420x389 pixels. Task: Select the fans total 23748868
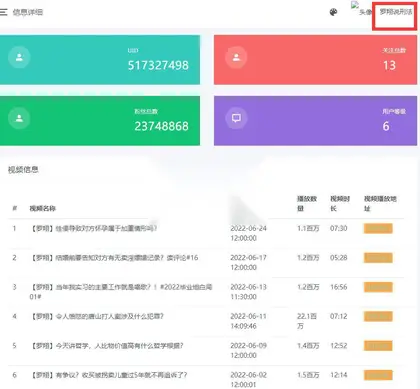161,126
